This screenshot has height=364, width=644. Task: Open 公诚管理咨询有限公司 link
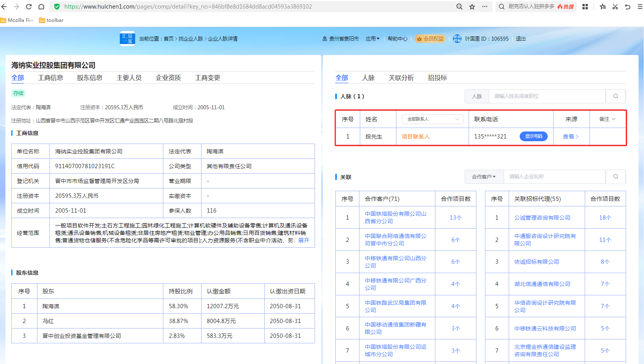(x=542, y=218)
